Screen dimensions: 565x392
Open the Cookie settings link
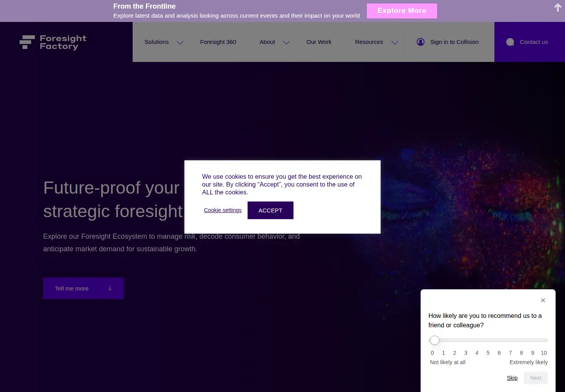(223, 210)
